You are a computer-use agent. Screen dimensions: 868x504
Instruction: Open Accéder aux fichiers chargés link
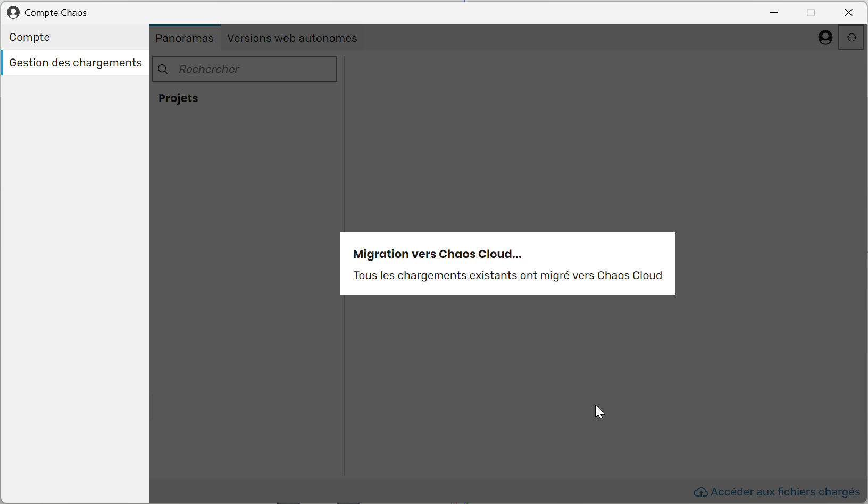click(785, 492)
